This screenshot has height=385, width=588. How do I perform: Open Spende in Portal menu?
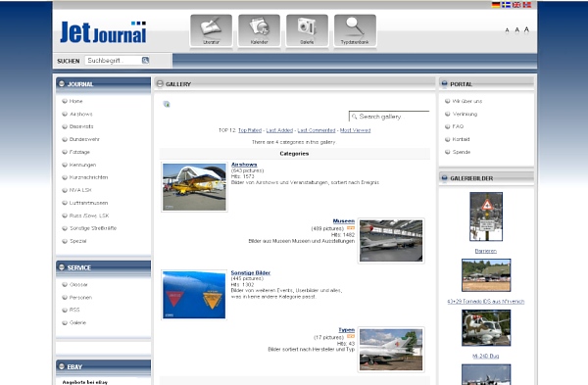click(x=462, y=152)
